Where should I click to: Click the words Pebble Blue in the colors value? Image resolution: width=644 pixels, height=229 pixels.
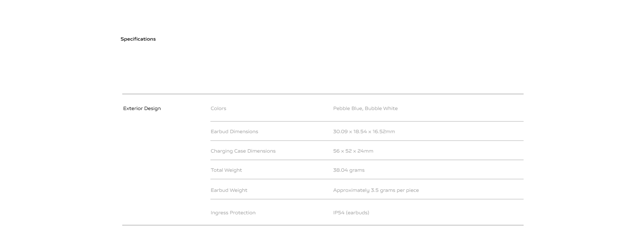(347, 108)
